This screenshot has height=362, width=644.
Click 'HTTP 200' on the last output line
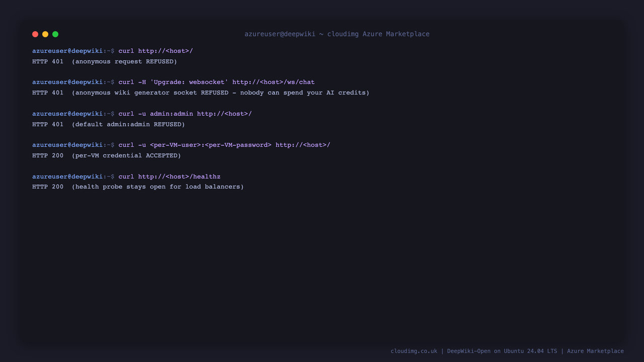pyautogui.click(x=48, y=187)
